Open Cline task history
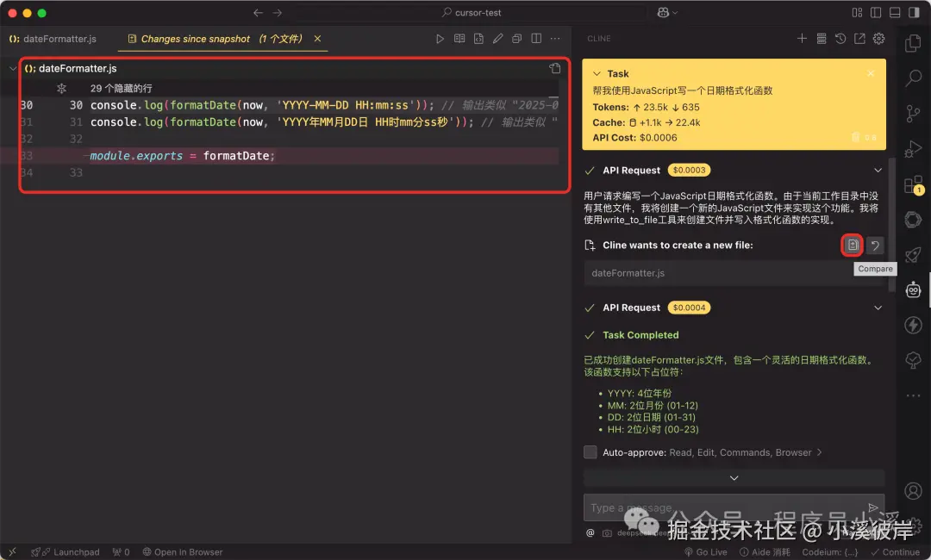Viewport: 931px width, 560px height. (x=840, y=39)
